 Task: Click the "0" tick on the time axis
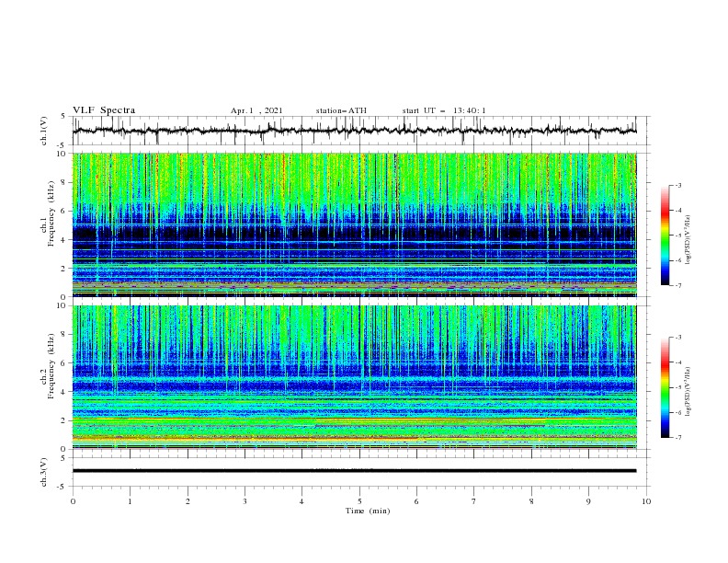[x=73, y=501]
